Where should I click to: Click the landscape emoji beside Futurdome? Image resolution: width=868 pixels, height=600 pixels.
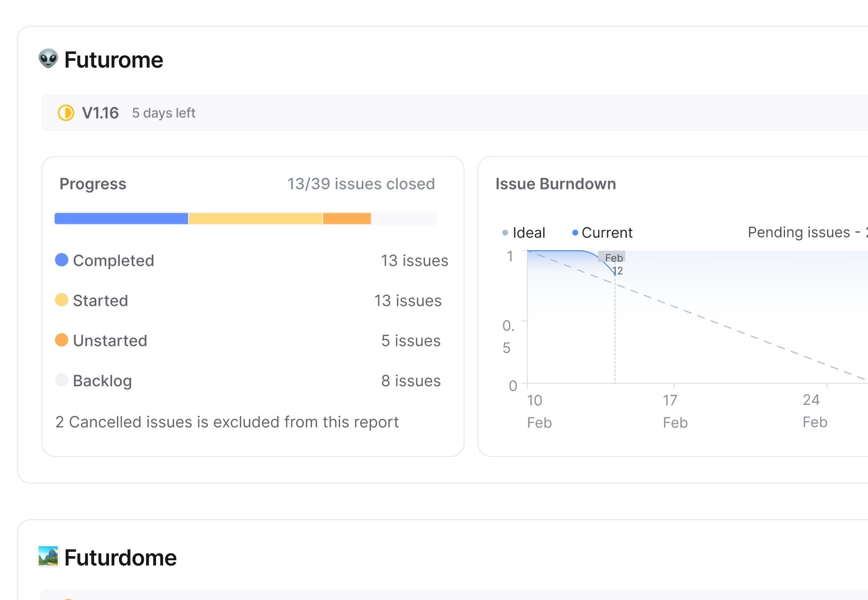48,557
